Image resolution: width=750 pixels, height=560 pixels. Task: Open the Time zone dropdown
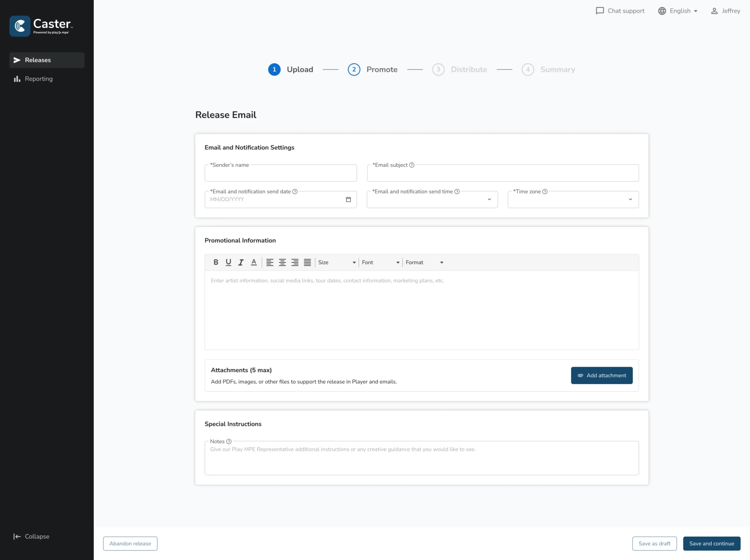[573, 200]
